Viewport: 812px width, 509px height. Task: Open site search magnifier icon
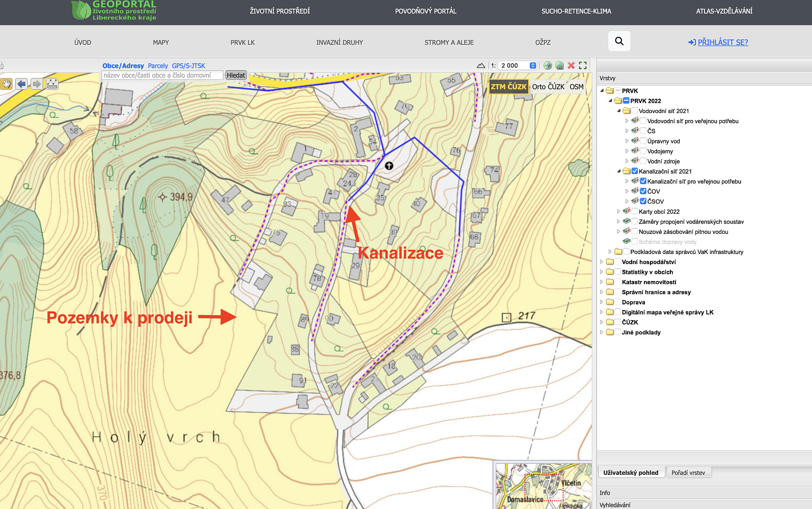[619, 41]
